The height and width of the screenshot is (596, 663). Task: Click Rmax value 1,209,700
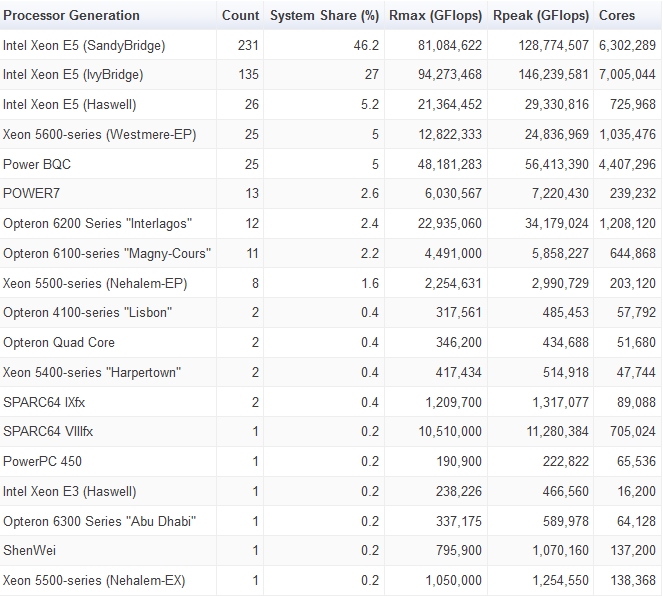coord(453,402)
